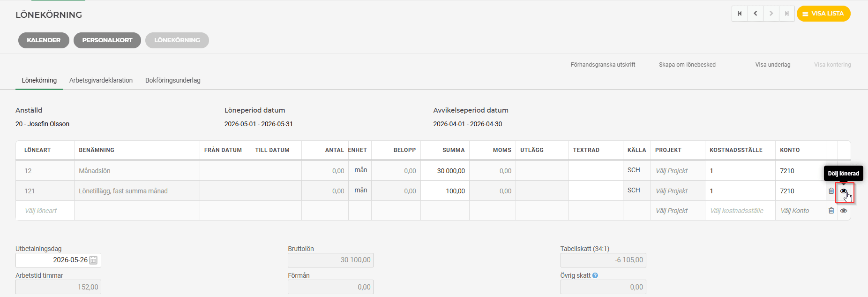Go to previous record arrow

tap(756, 14)
